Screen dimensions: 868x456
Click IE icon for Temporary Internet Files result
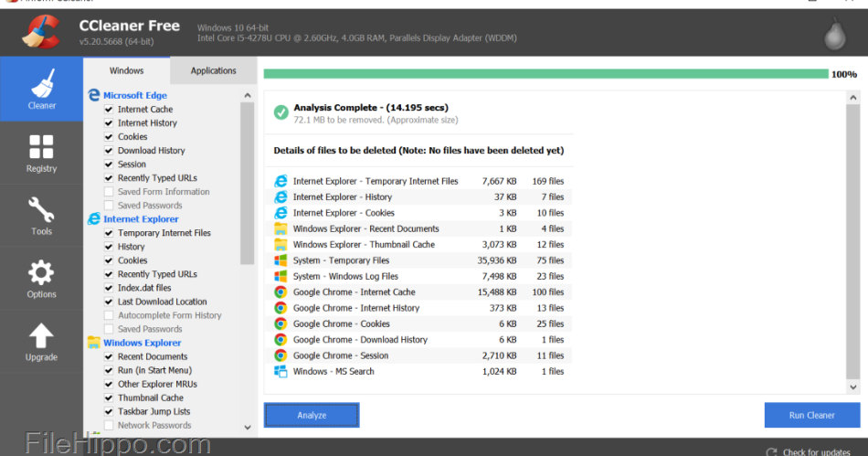click(281, 181)
